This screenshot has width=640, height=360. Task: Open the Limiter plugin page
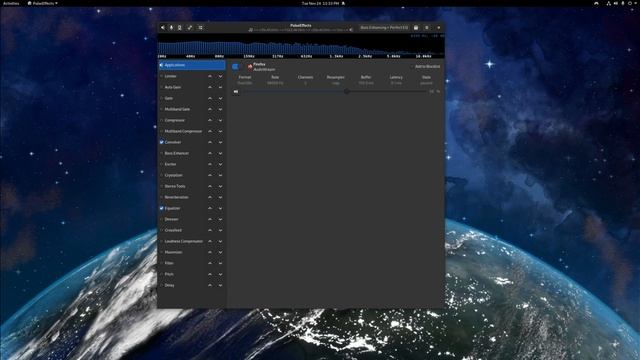tap(170, 76)
